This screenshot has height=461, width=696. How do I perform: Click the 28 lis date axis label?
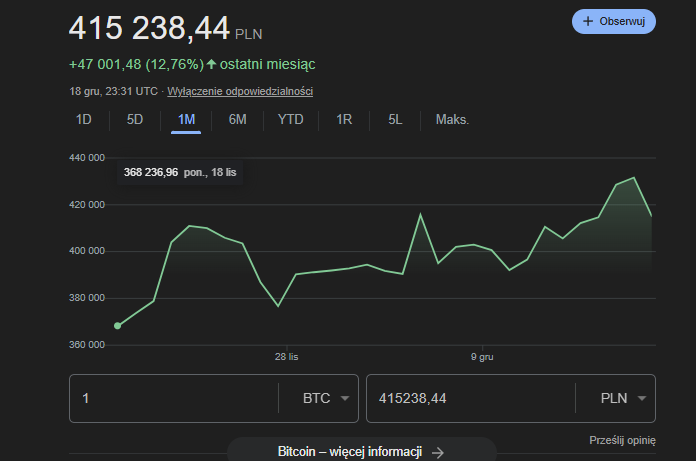click(x=286, y=357)
